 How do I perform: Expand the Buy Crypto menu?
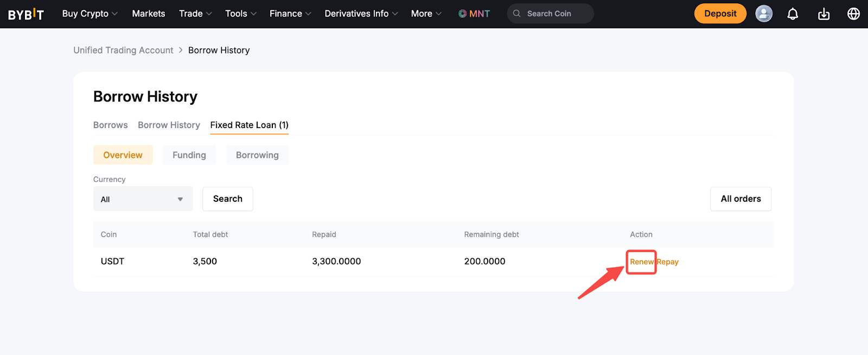coord(90,14)
